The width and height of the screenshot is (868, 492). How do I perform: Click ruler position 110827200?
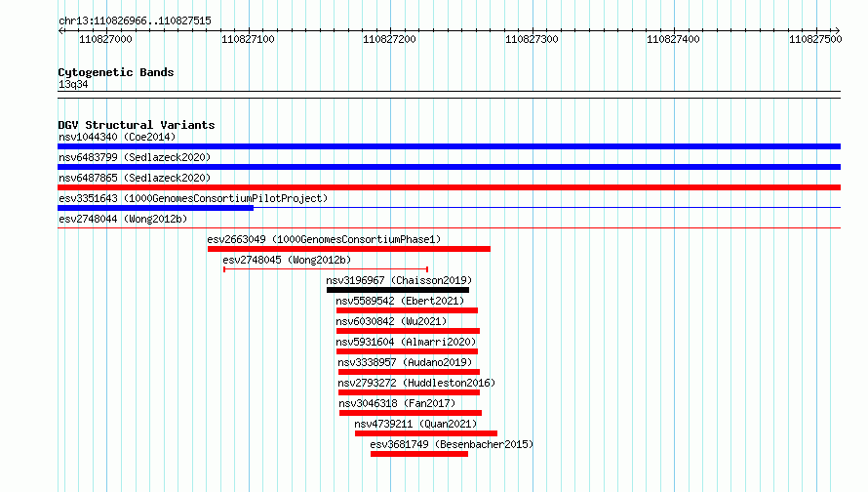pos(390,39)
